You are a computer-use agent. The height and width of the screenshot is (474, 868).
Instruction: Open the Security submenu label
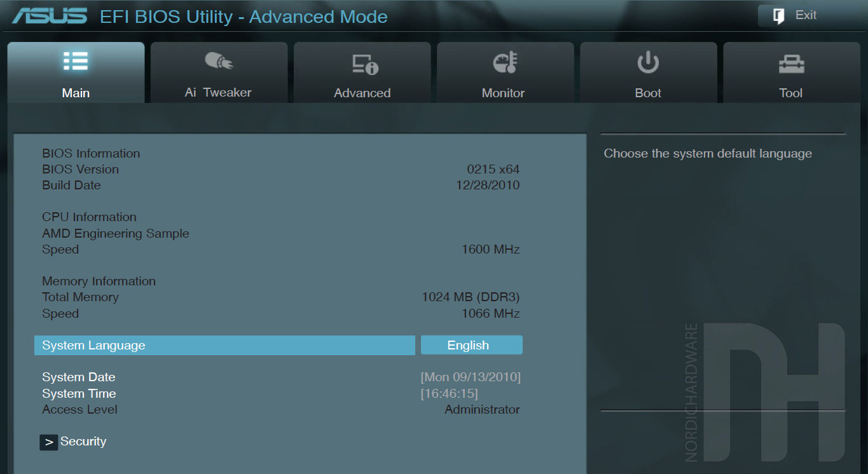(83, 442)
